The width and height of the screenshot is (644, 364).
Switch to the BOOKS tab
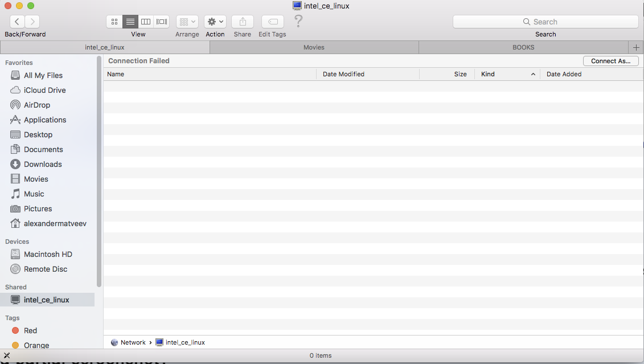pos(523,47)
